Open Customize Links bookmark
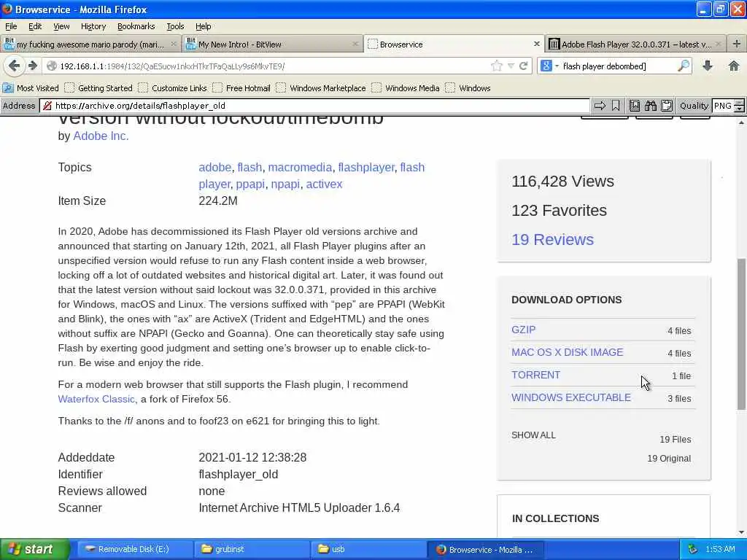Image resolution: width=747 pixels, height=560 pixels. 172,88
